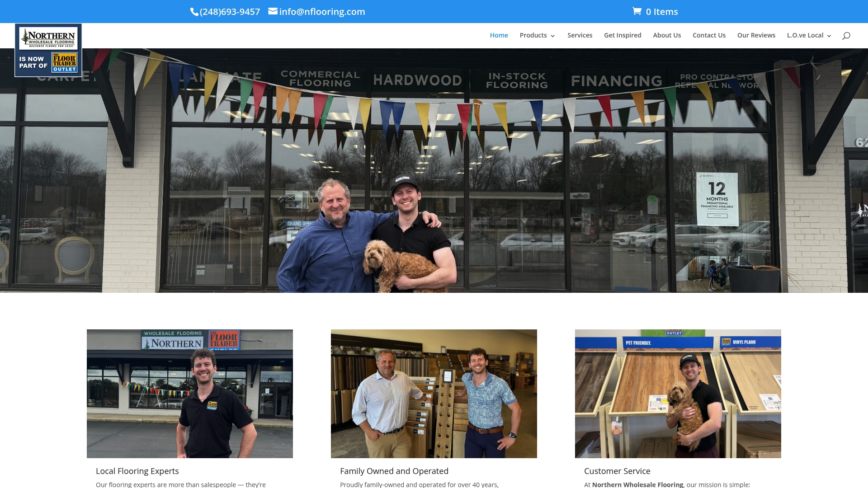Open the shopping cart icon

click(x=637, y=11)
